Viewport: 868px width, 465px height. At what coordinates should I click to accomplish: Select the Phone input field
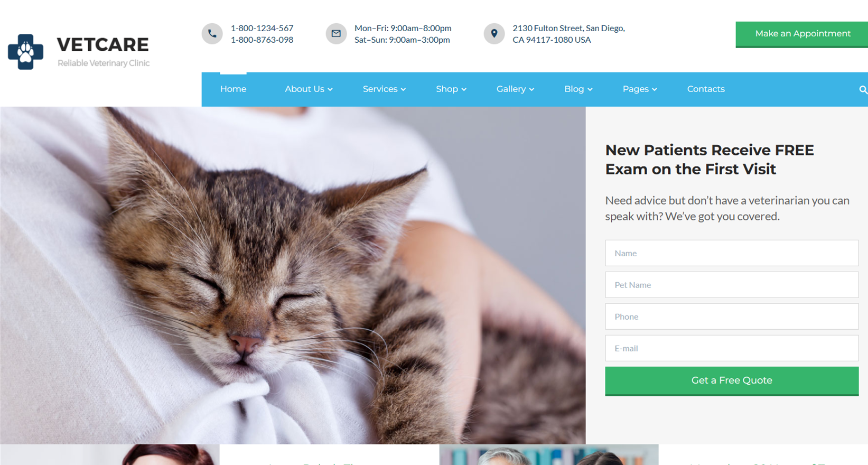(732, 317)
